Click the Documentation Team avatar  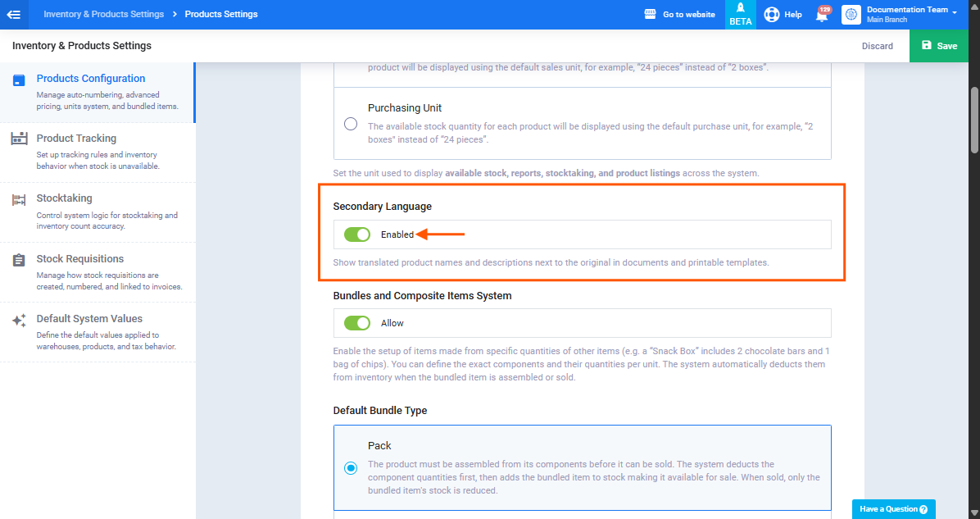tap(851, 15)
